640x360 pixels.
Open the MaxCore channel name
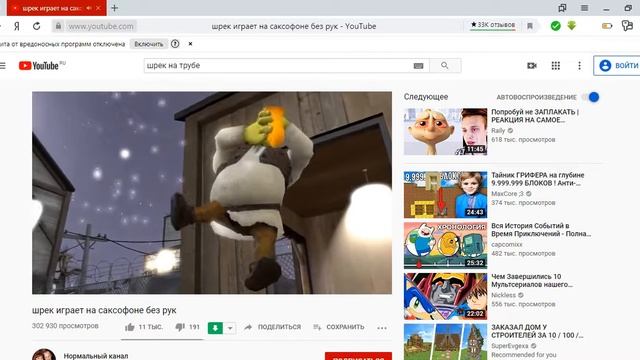tap(507, 194)
